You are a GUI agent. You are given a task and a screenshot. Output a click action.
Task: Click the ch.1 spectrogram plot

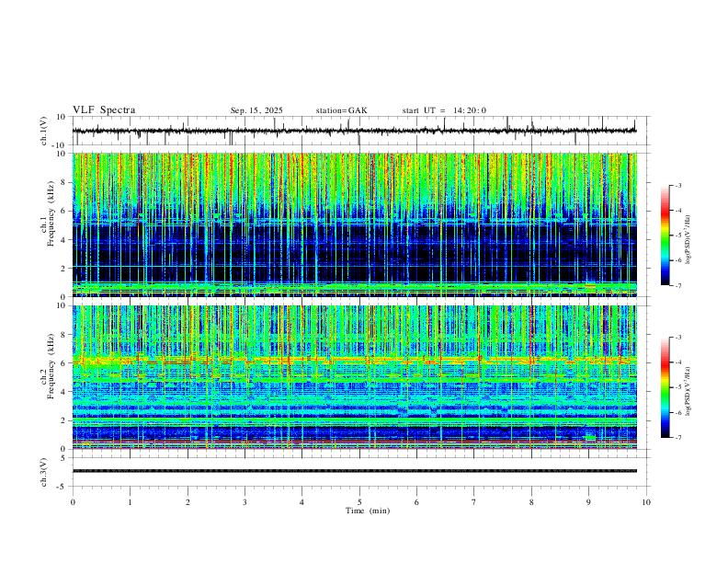[x=355, y=224]
